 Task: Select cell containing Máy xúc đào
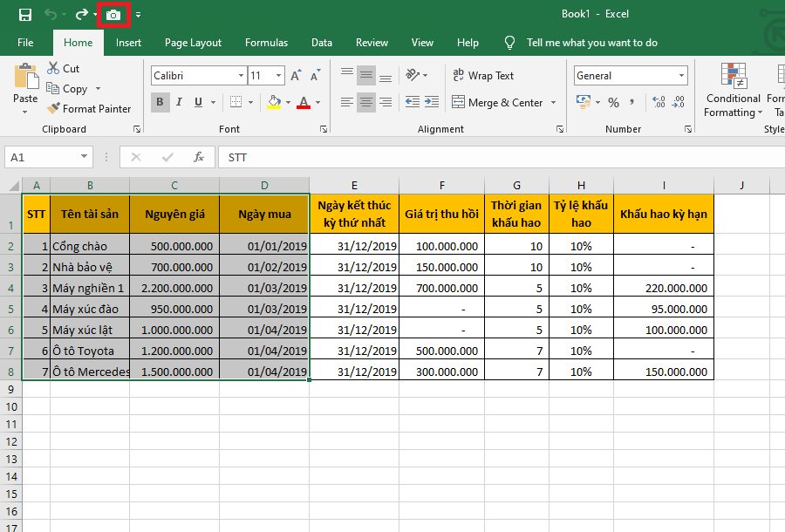pos(90,309)
